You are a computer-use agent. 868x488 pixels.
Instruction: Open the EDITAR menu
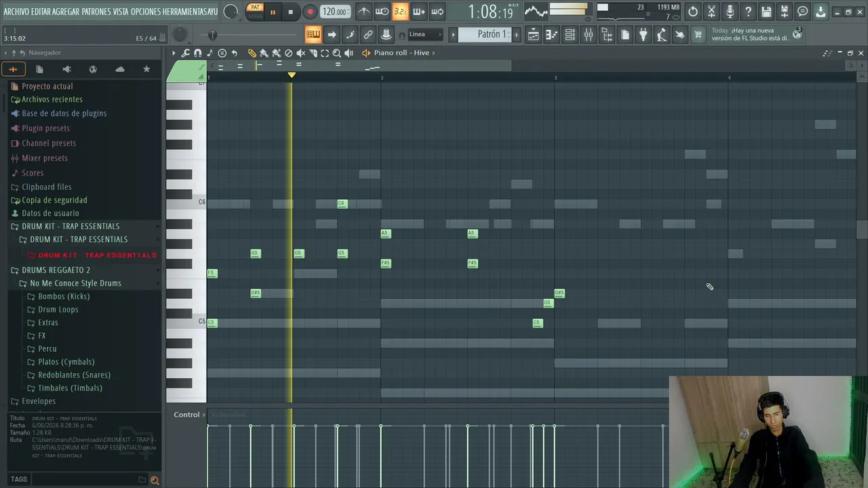tap(41, 12)
